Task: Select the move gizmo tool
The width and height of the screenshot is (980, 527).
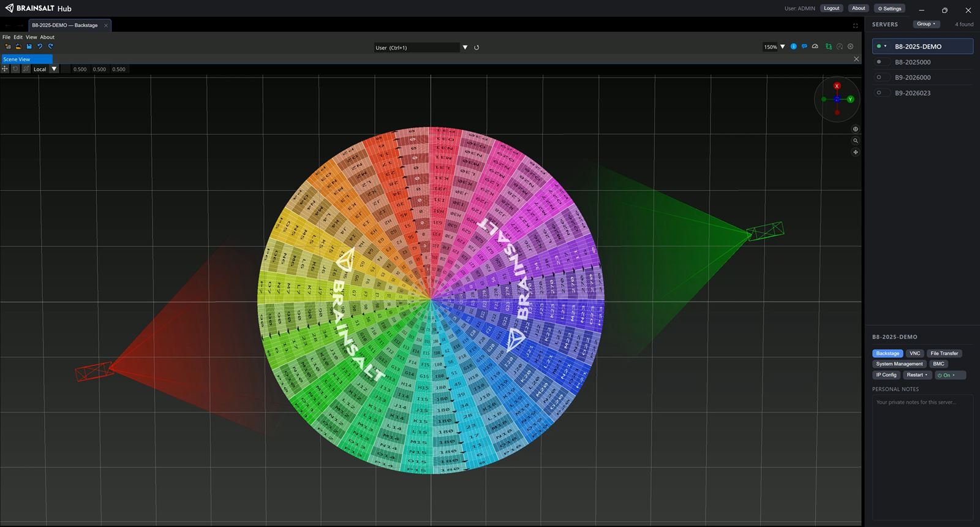Action: (5, 69)
